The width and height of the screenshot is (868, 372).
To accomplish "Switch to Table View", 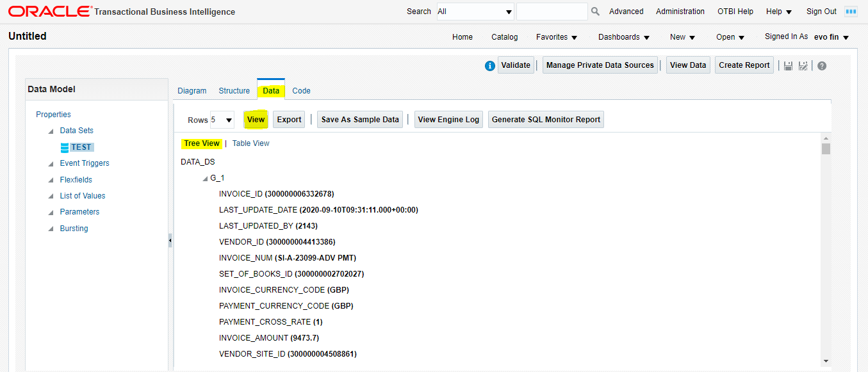I will (250, 143).
